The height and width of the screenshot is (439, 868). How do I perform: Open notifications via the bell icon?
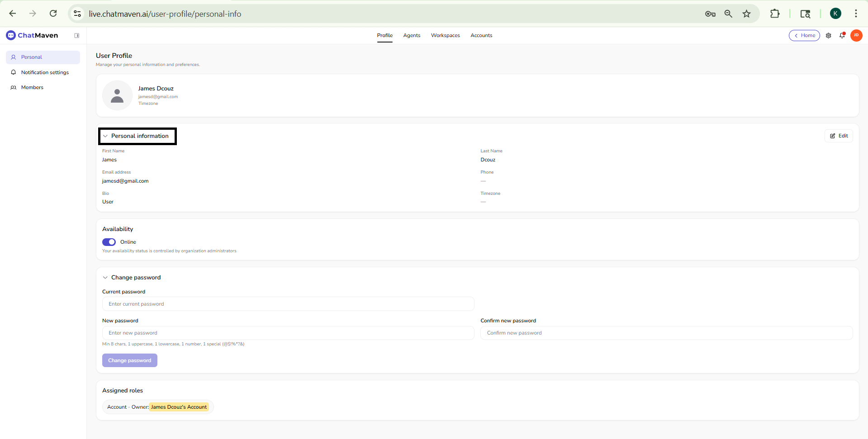click(842, 35)
